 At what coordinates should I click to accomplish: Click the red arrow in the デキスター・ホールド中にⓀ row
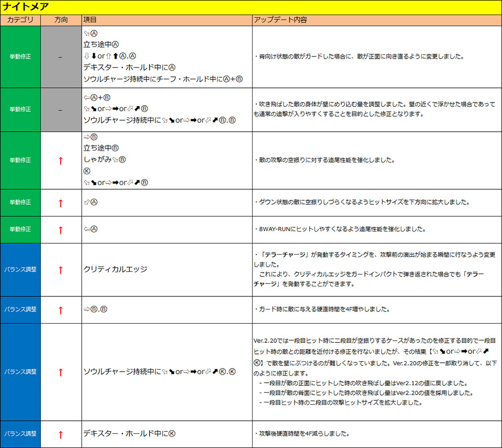pos(61,434)
